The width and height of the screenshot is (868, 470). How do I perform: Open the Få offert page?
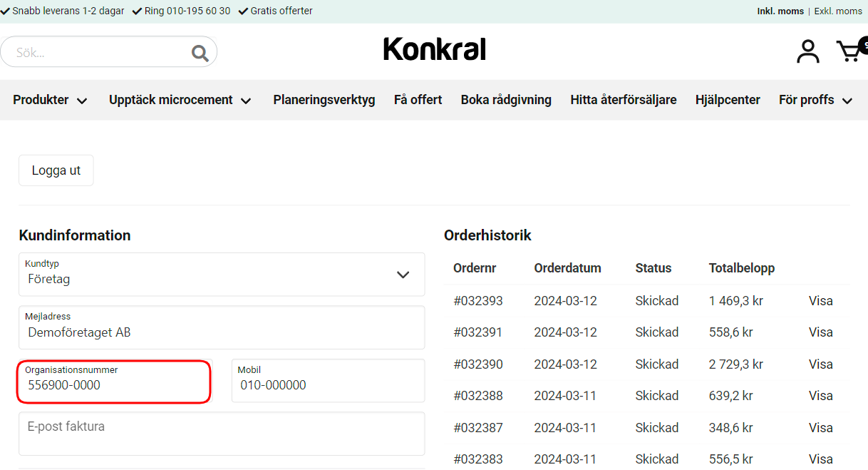point(418,100)
